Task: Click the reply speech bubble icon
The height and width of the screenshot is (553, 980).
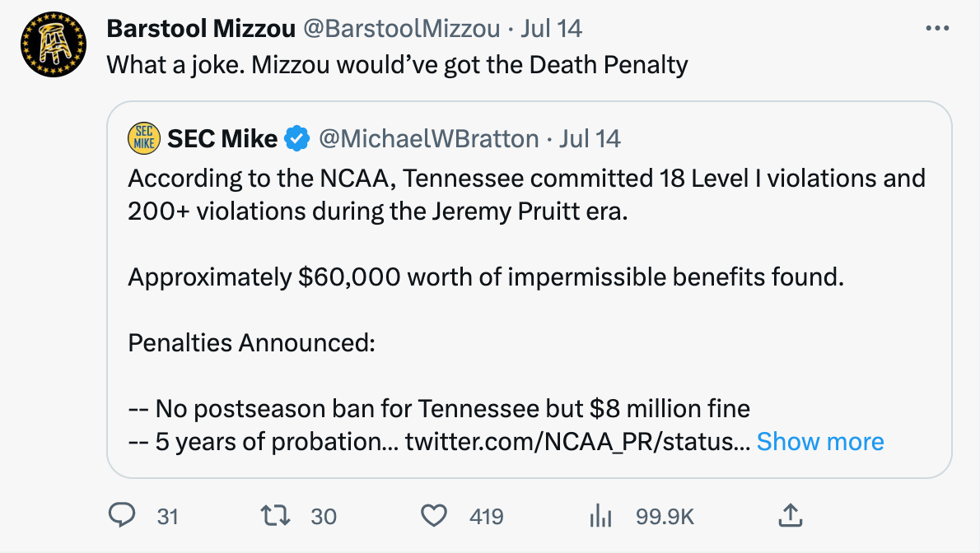Action: (x=122, y=516)
